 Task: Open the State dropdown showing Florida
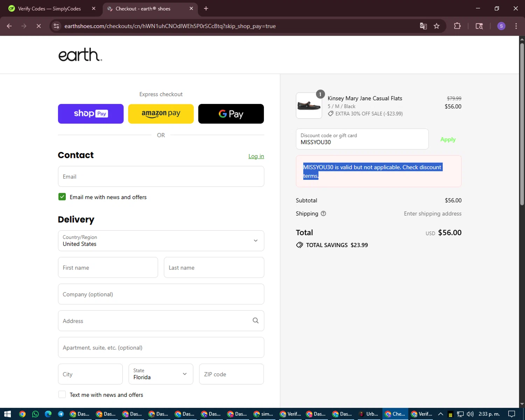pos(161,374)
